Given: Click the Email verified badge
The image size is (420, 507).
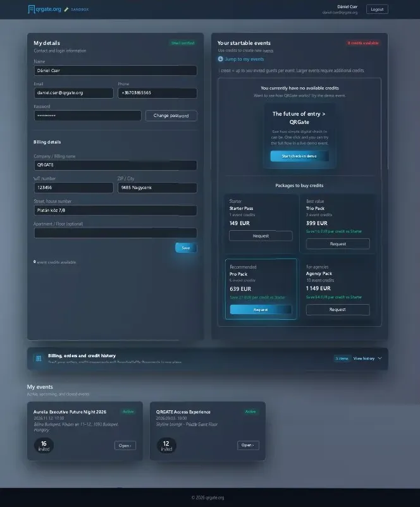Looking at the screenshot, I should click(183, 43).
